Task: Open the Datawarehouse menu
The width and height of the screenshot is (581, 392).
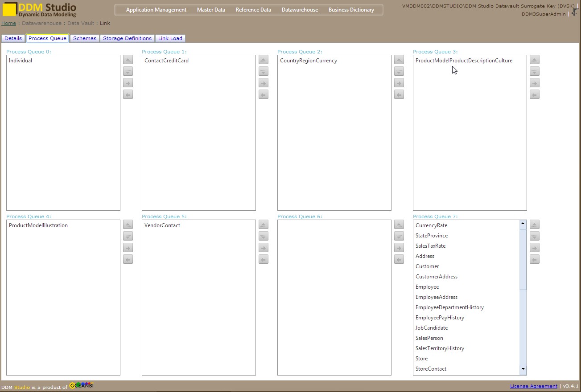Action: click(300, 10)
